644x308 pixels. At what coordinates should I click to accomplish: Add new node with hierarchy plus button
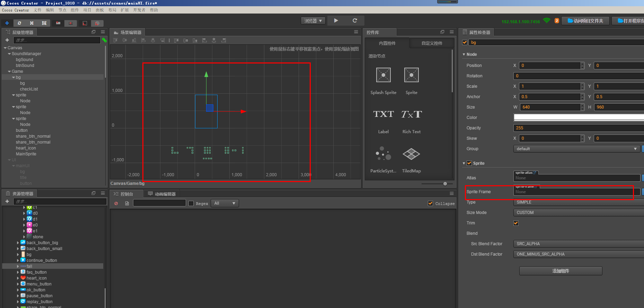click(x=7, y=40)
